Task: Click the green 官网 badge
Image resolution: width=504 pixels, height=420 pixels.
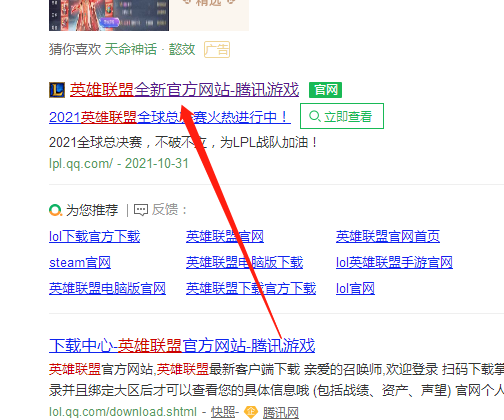Action: click(325, 90)
